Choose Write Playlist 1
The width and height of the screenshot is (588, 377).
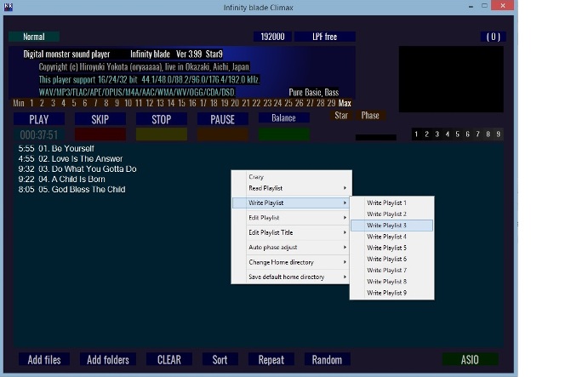coord(392,203)
